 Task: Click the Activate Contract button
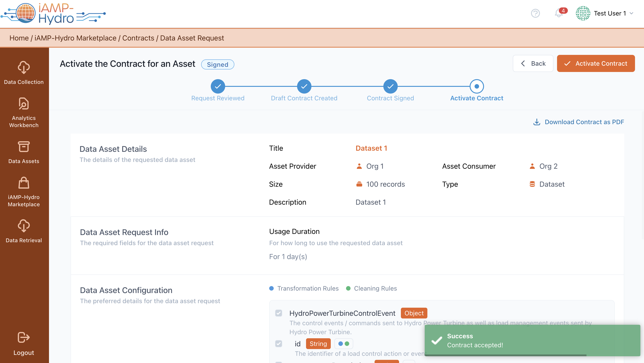click(595, 64)
